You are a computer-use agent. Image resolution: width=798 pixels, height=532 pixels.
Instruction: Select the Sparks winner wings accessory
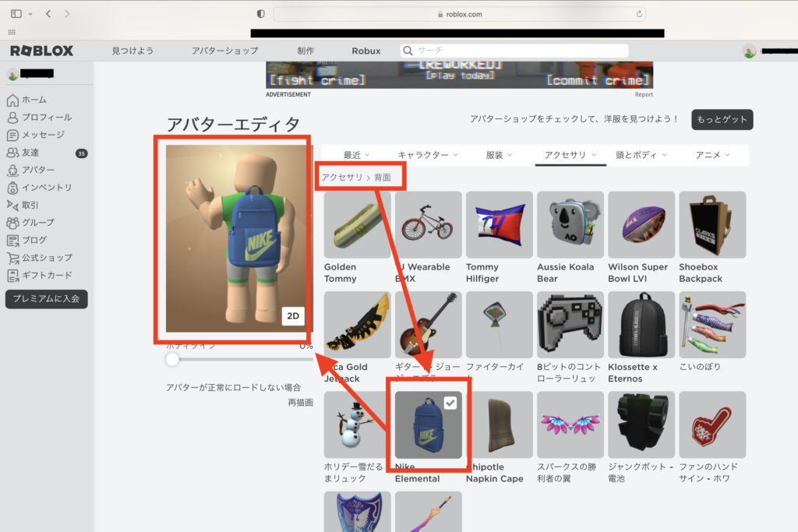(570, 425)
